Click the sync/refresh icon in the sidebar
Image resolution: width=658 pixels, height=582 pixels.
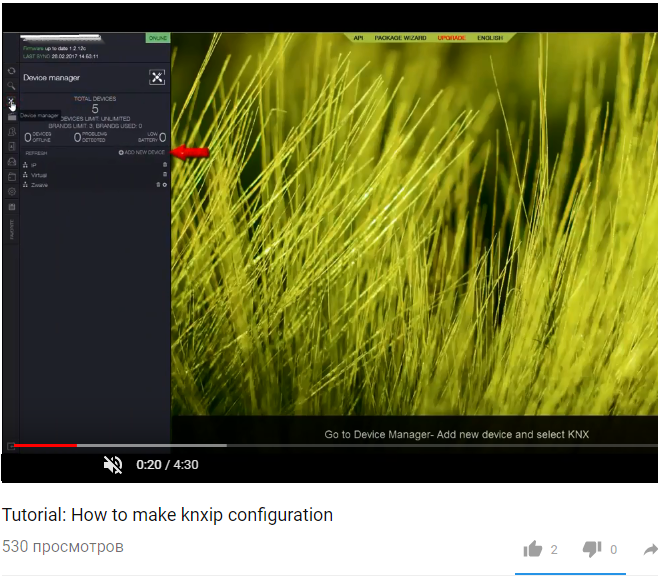tap(11, 71)
